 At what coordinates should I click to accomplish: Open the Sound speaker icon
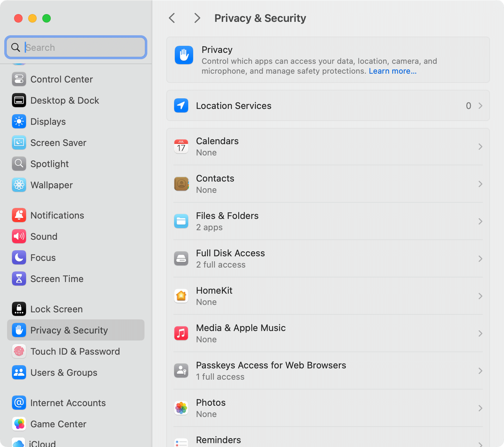[19, 237]
